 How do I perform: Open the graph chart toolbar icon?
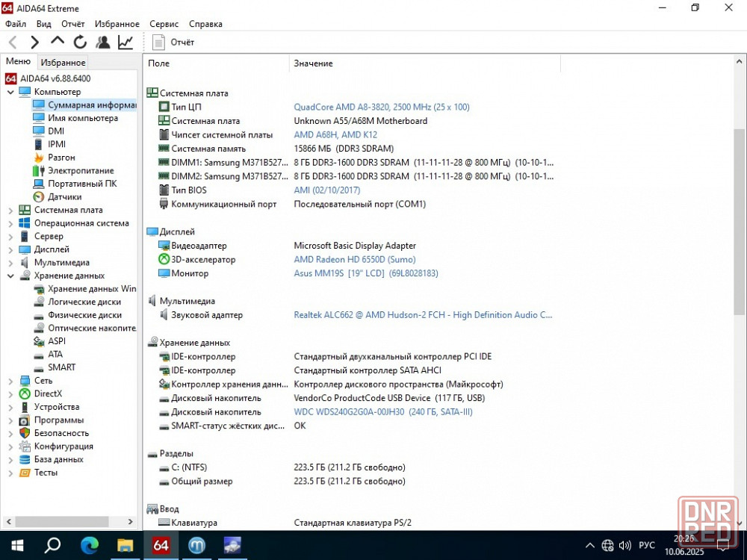[125, 43]
